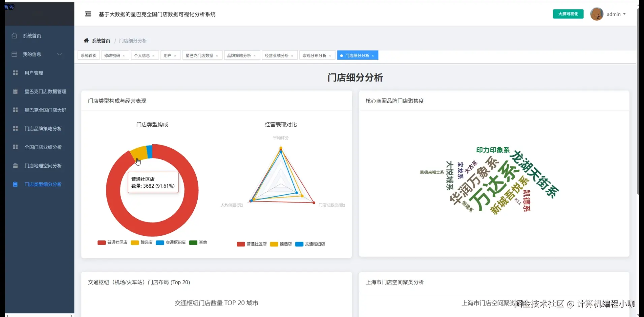Open the sidebar with the hamburger icon

(x=88, y=14)
